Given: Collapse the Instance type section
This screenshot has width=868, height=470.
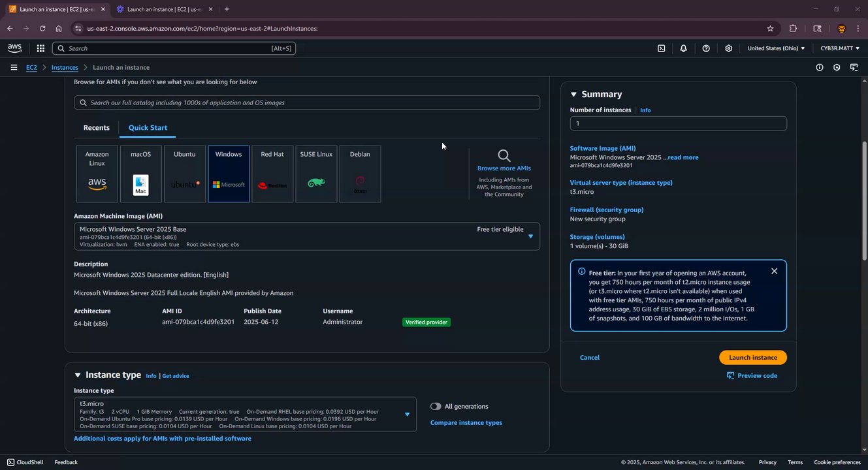Looking at the screenshot, I should (78, 375).
